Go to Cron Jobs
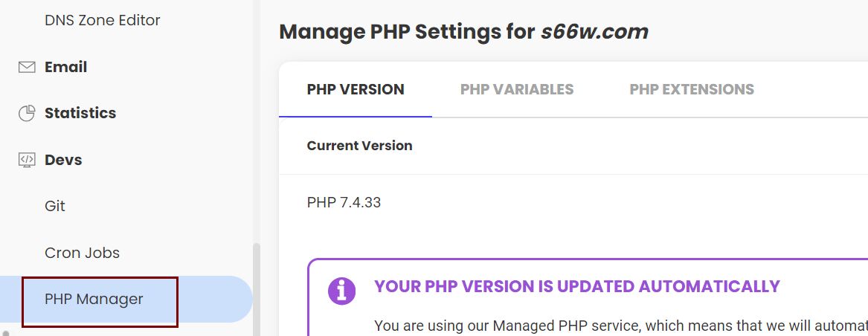 click(82, 253)
